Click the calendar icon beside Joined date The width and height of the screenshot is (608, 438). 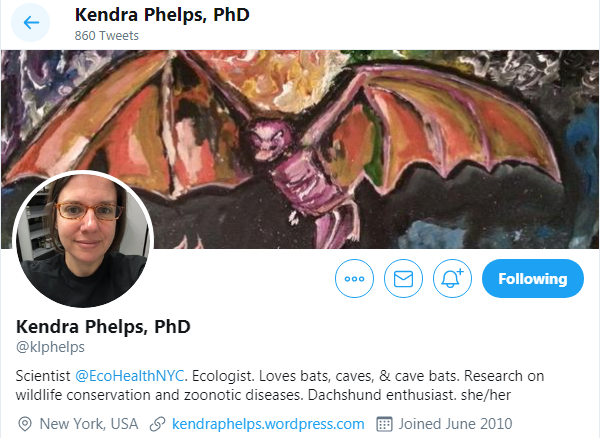[x=384, y=424]
